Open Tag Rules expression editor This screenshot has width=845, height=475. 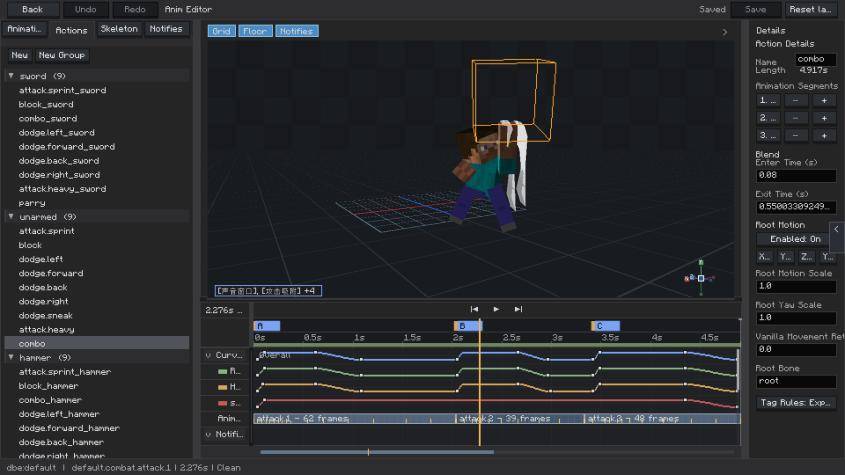point(795,403)
